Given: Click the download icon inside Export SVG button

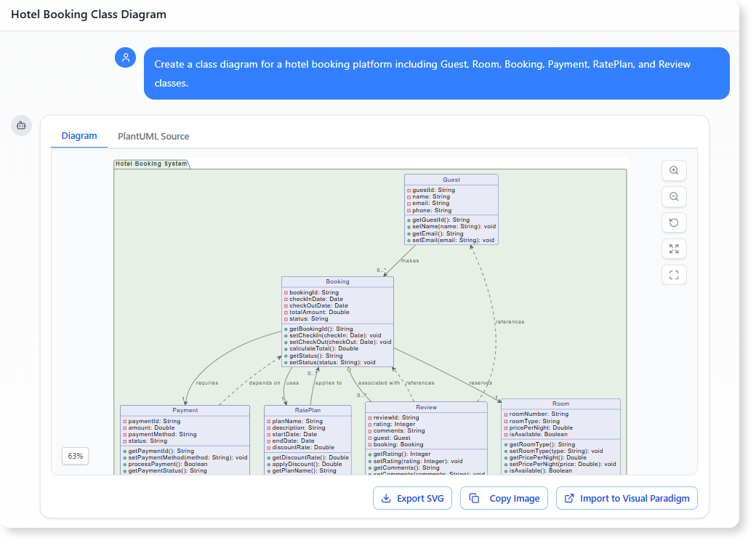Looking at the screenshot, I should 386,498.
